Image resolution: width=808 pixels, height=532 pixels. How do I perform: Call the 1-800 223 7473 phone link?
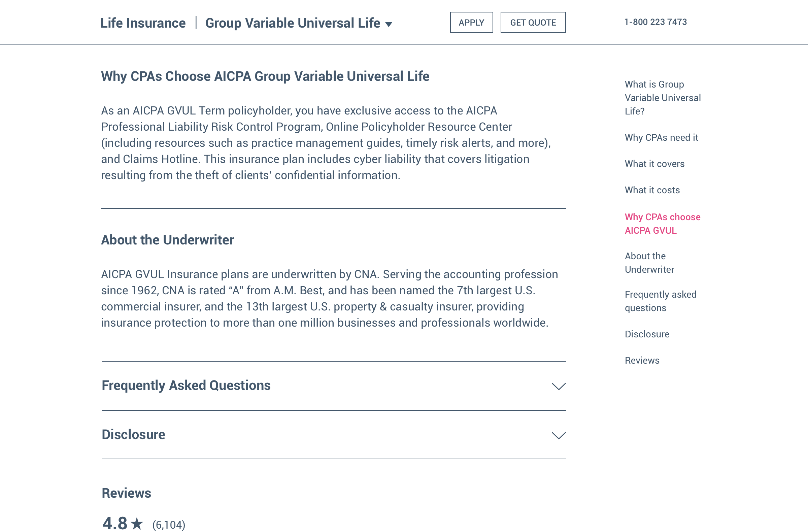tap(655, 22)
